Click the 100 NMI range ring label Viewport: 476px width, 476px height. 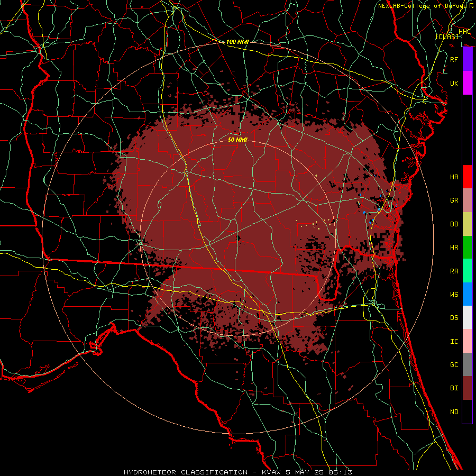click(x=237, y=42)
